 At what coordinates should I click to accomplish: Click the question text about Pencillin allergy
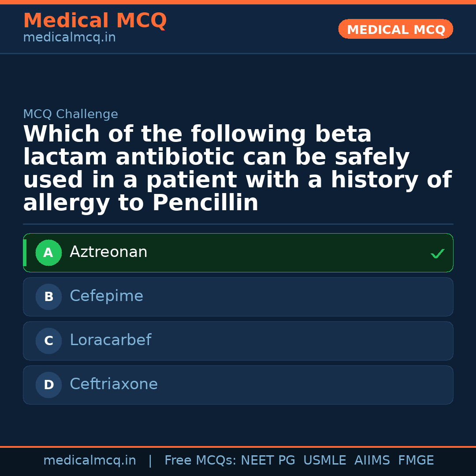[237, 168]
